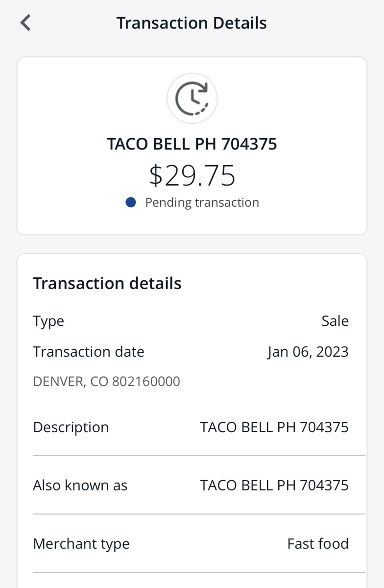Click the blue pending status dot

(x=130, y=202)
